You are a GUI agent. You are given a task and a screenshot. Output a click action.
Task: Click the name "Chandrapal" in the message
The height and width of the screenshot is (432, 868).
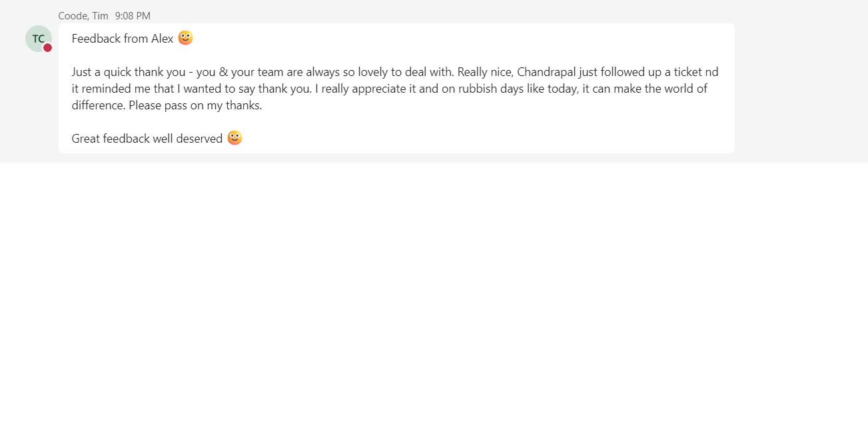548,72
